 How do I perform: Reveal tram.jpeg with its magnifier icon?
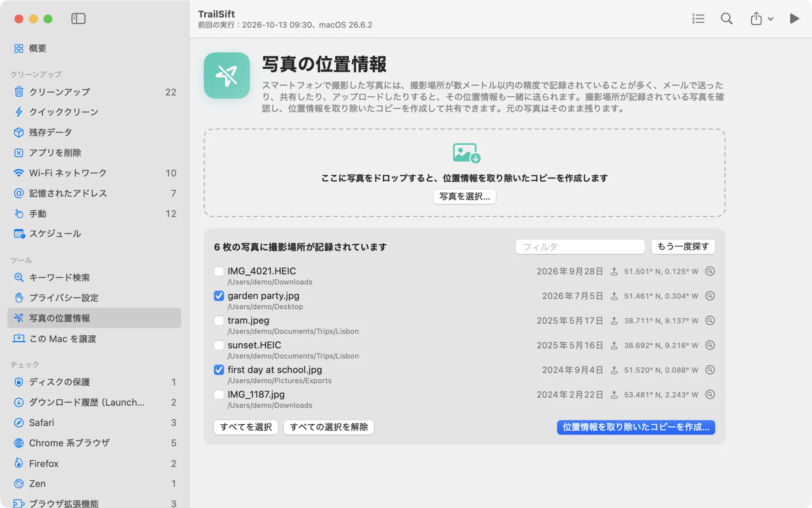point(710,321)
